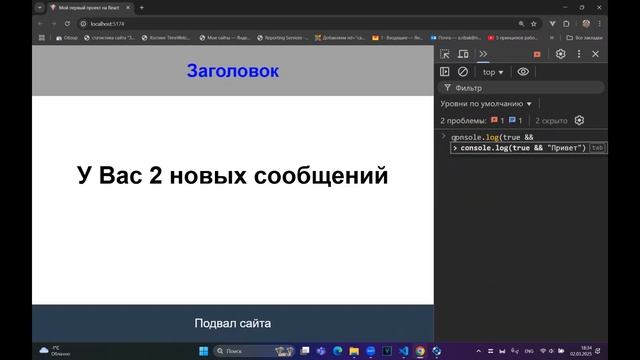Viewport: 640px width, 360px height.
Task: Open the taskbar clock and date
Action: click(581, 351)
